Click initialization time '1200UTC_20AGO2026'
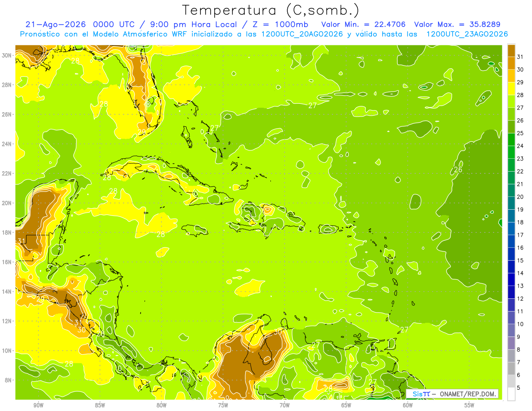This screenshot has height=411, width=532. coord(302,34)
